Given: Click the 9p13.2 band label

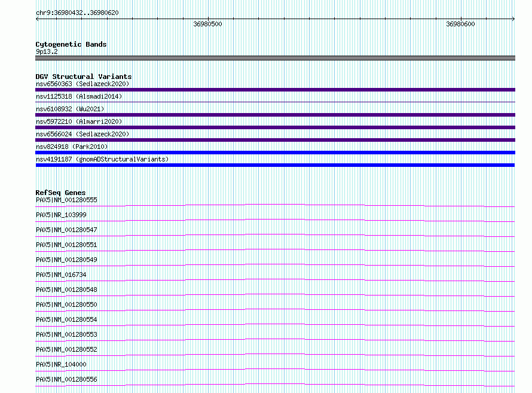Looking at the screenshot, I should point(47,51).
